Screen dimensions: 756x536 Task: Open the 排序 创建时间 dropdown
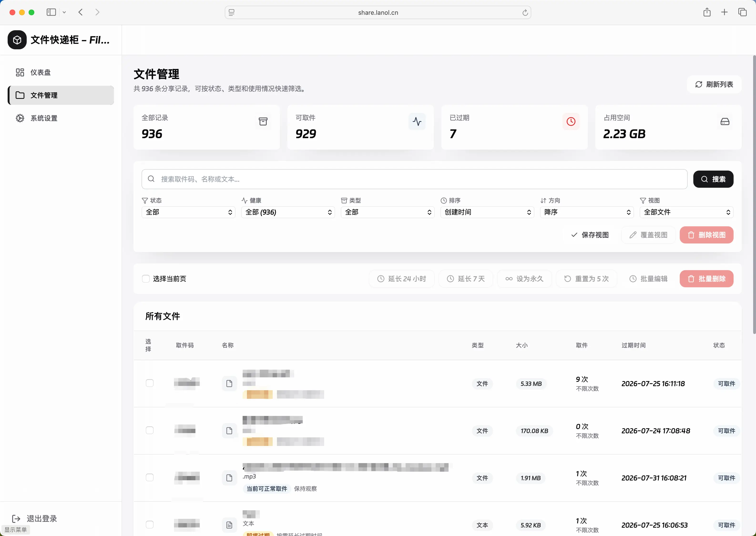click(487, 212)
